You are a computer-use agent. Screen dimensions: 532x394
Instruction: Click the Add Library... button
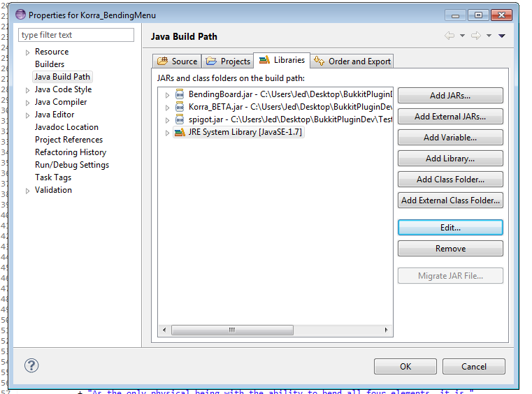click(450, 159)
